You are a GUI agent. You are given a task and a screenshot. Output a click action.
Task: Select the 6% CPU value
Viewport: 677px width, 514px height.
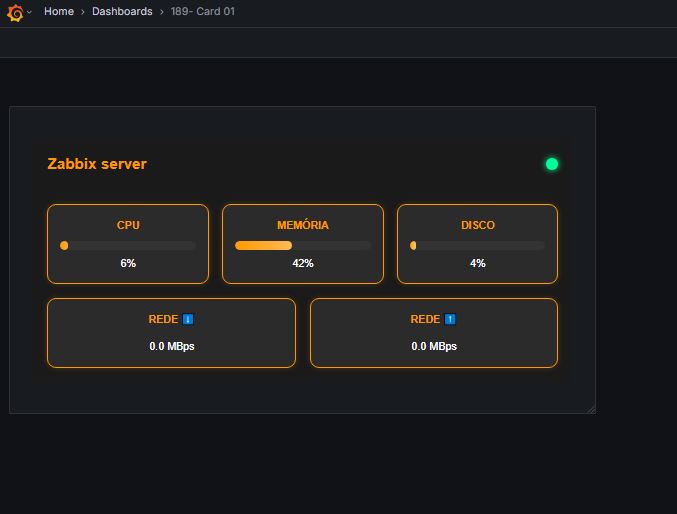tap(128, 263)
